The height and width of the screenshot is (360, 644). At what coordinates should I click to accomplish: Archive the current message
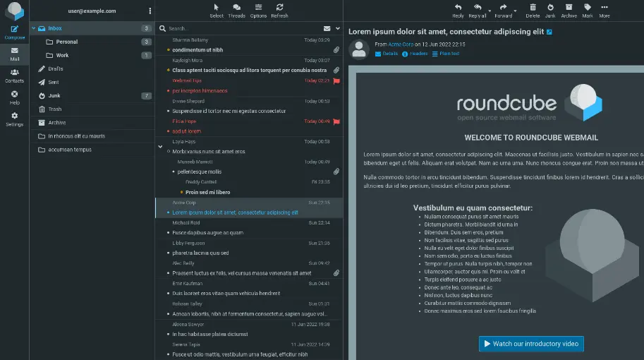(x=569, y=11)
